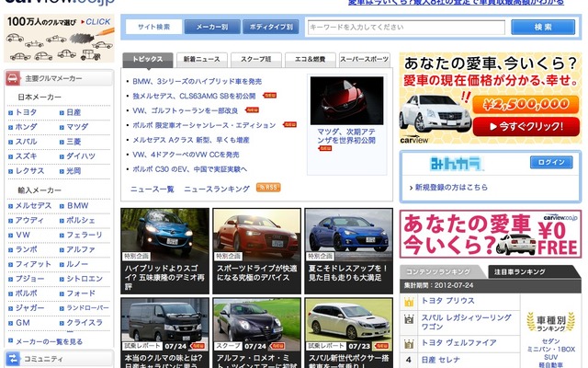This screenshot has height=368, width=588.
Task: Open the BMW maker link in sidebar
Action: click(x=77, y=206)
